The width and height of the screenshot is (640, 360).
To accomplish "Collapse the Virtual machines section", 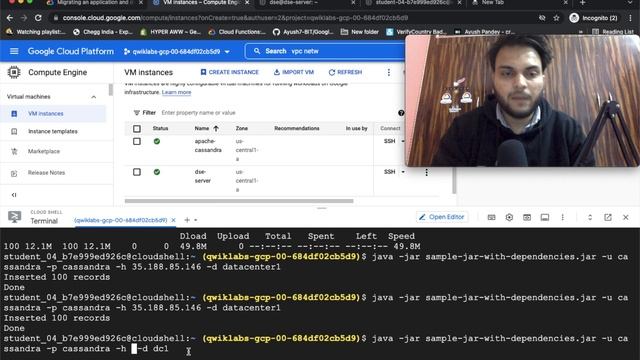I will tap(93, 97).
